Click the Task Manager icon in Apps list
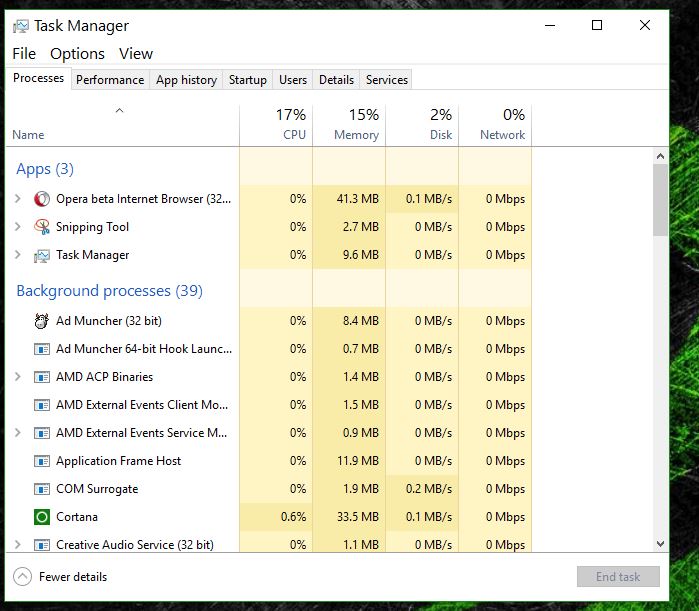The image size is (699, 611). 42,255
